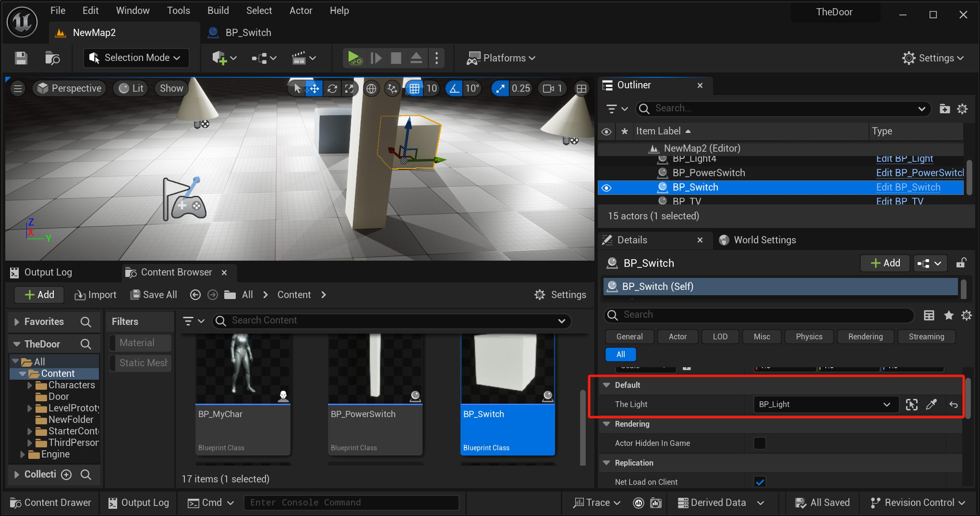The height and width of the screenshot is (516, 980).
Task: Toggle the Details panel lock icon
Action: [961, 263]
